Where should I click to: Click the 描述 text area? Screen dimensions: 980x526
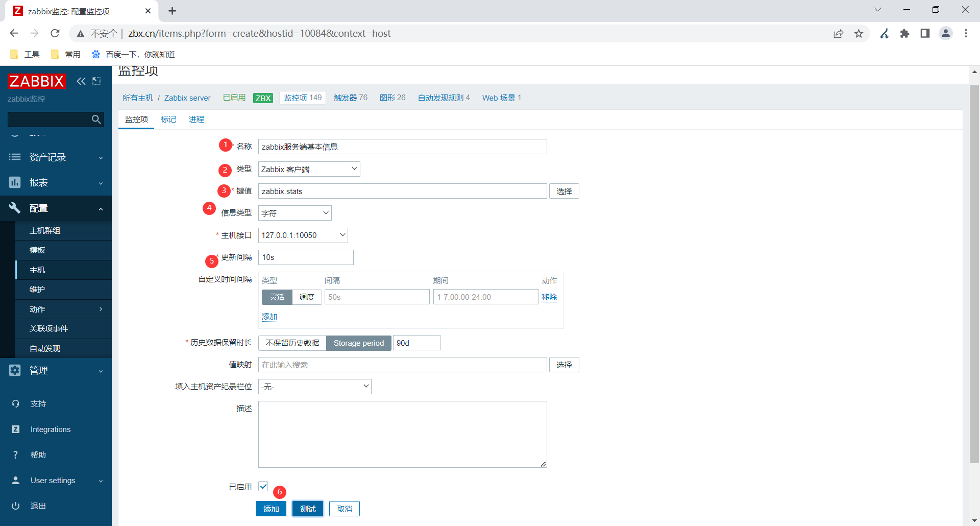point(403,435)
